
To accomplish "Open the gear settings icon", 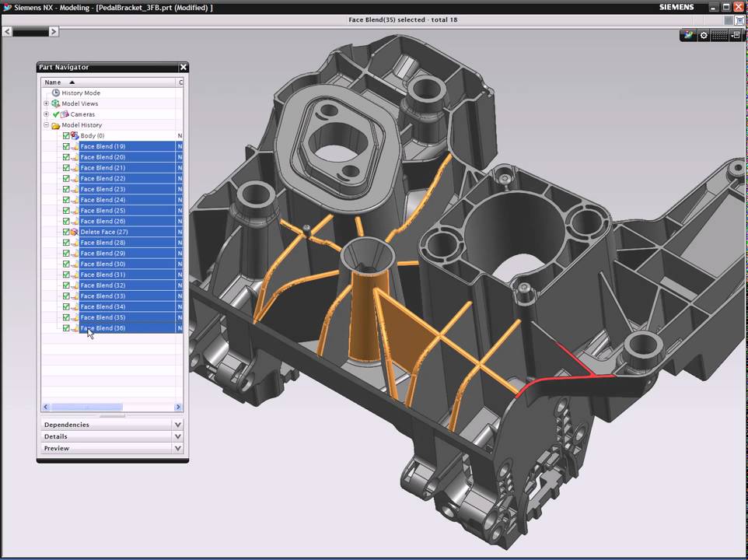I will pos(704,35).
